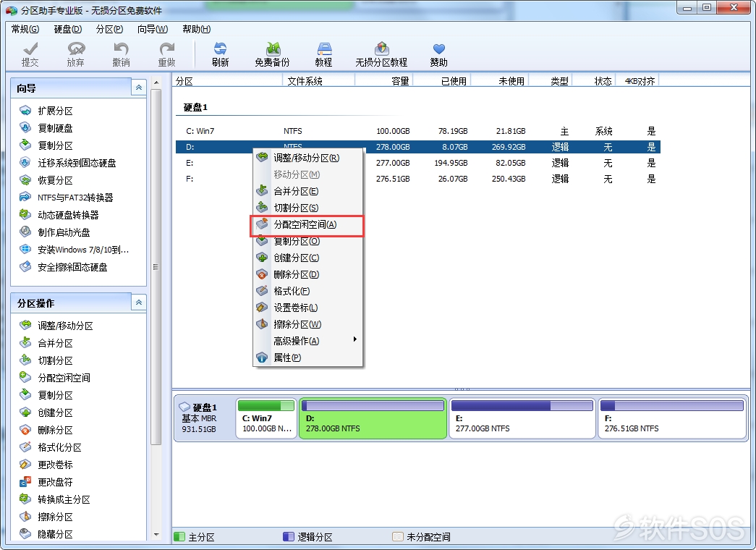Choose 分配空闲空间(A) in context menu
The width and height of the screenshot is (756, 550).
click(x=307, y=225)
